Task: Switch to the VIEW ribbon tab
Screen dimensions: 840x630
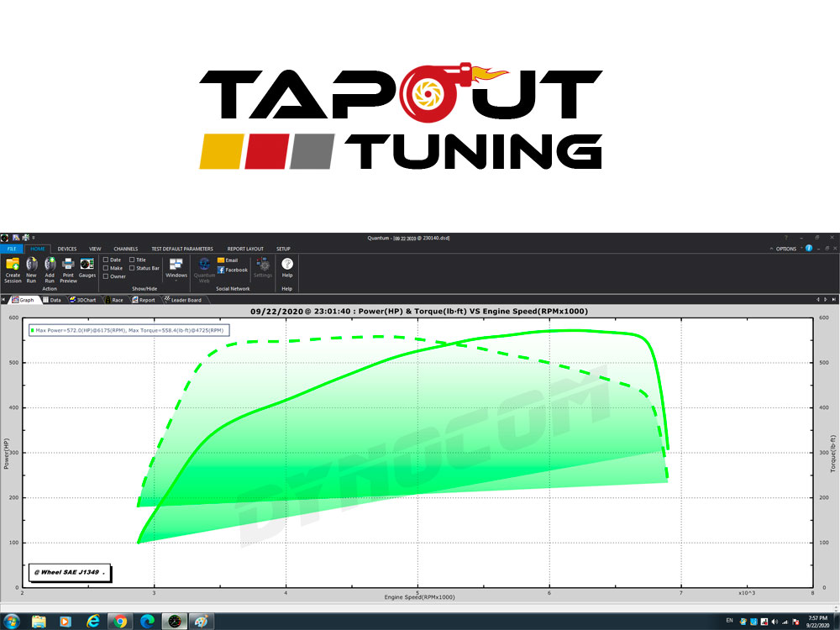Action: point(95,249)
